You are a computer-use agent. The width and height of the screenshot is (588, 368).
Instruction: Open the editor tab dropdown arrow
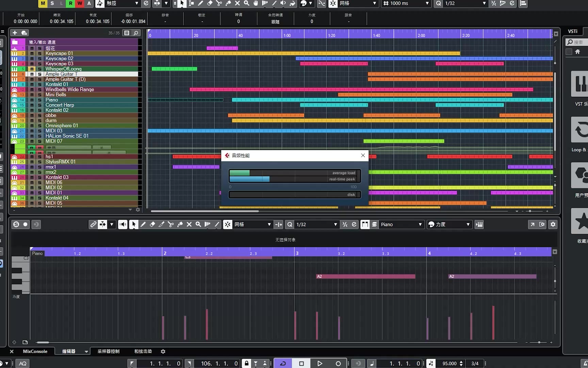pyautogui.click(x=86, y=351)
